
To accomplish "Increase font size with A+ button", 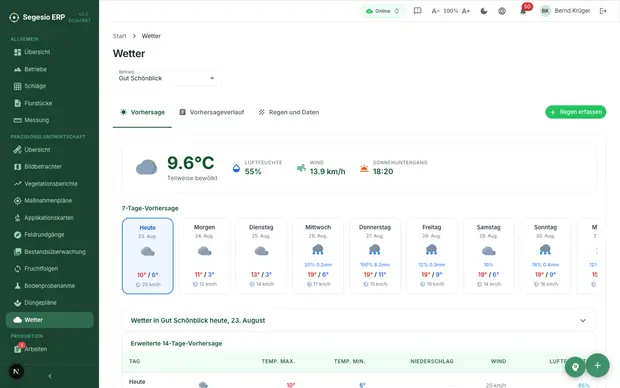I will 466,11.
